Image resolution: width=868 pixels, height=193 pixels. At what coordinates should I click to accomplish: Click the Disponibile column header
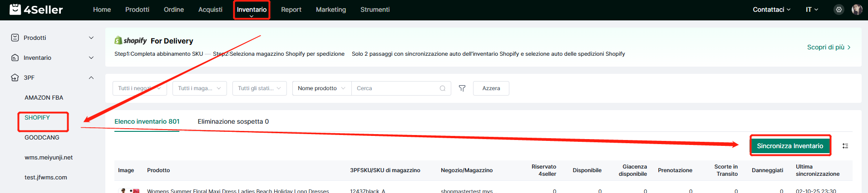[587, 170]
